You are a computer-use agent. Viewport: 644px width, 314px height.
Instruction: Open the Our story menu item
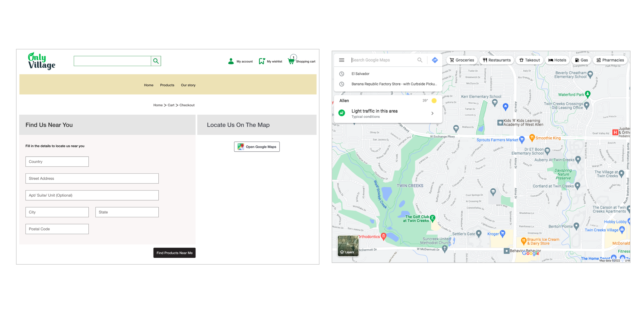coord(188,85)
